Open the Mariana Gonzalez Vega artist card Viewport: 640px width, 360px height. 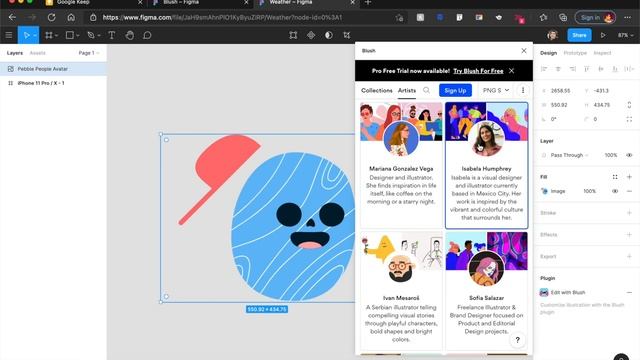[401, 165]
